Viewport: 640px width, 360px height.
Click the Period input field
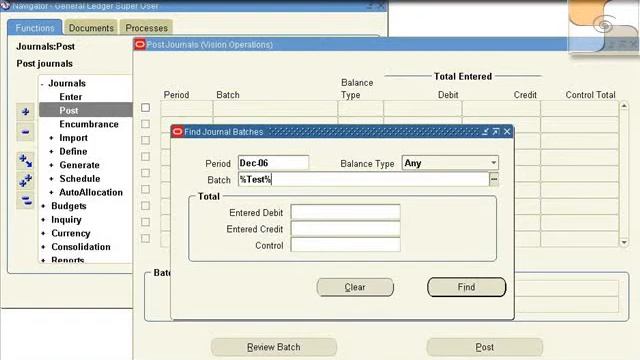(x=273, y=163)
